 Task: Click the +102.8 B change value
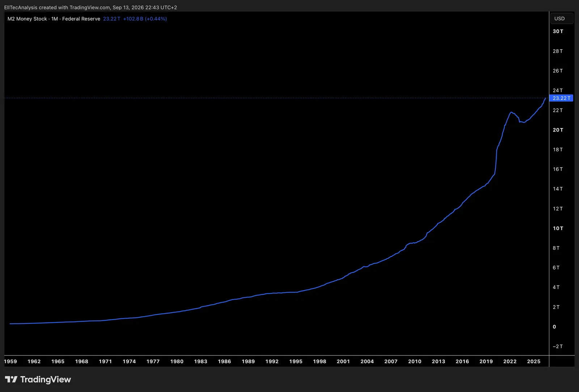click(133, 19)
